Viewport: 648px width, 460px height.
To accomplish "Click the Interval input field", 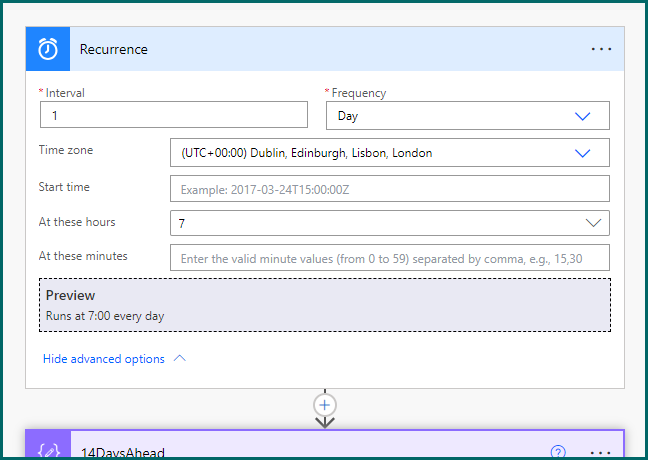I will [174, 115].
